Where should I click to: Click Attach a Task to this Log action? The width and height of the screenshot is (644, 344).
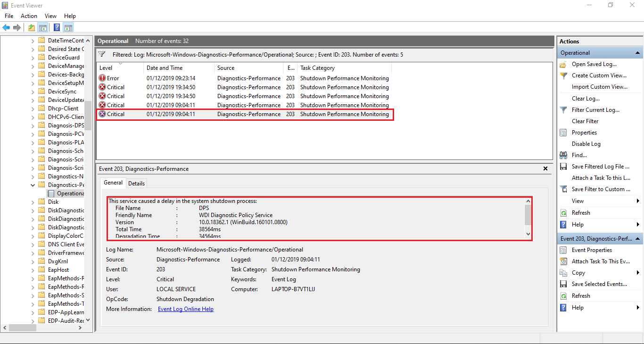pyautogui.click(x=601, y=178)
